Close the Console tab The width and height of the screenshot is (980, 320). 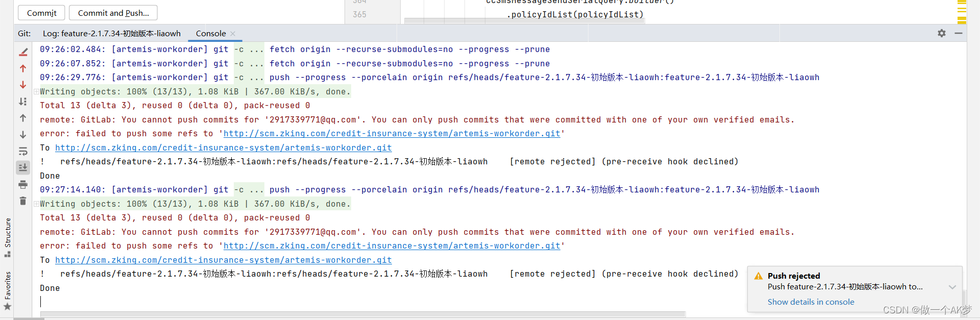(x=233, y=34)
